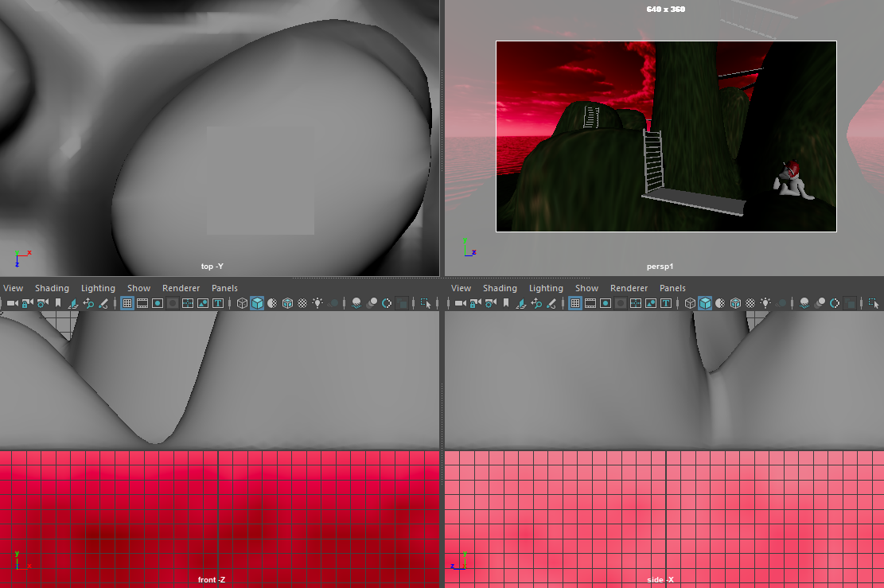This screenshot has width=884, height=588.
Task: Click Select Camera icon in front panel
Action: 13,303
